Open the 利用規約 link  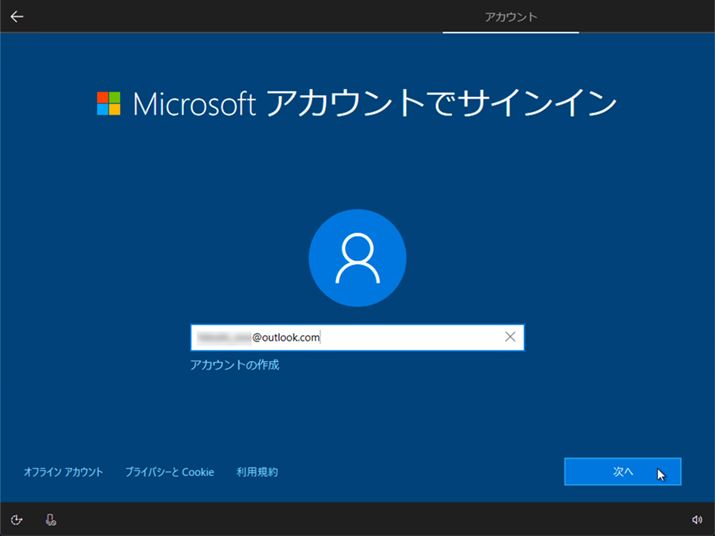(x=257, y=472)
